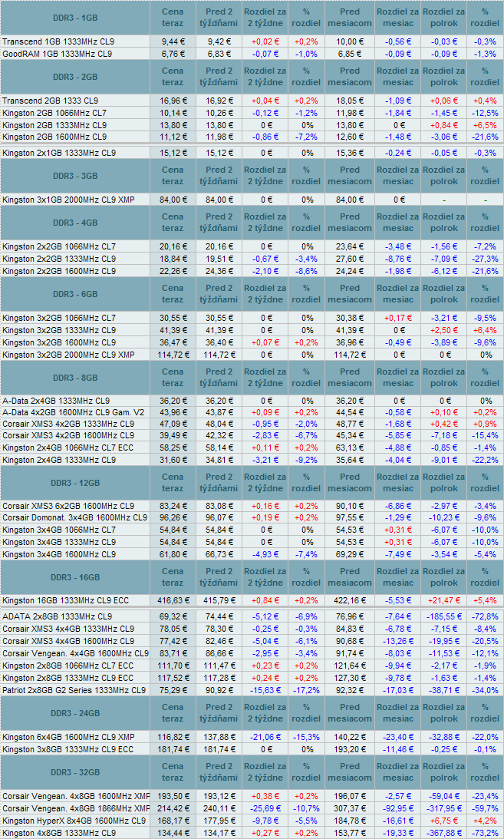This screenshot has height=839, width=504.
Task: Click ADATA 2x8GB 1333MHz CL9 product name
Action: pyautogui.click(x=57, y=616)
